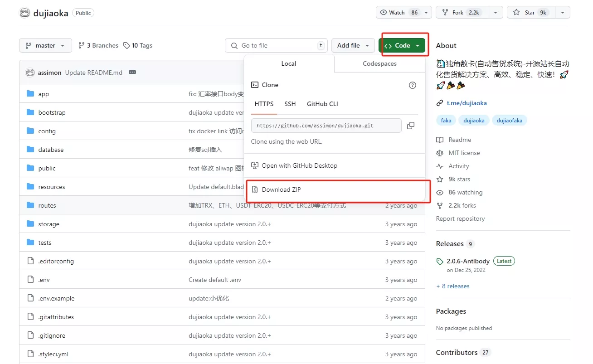Click the help icon beside Clone

412,85
